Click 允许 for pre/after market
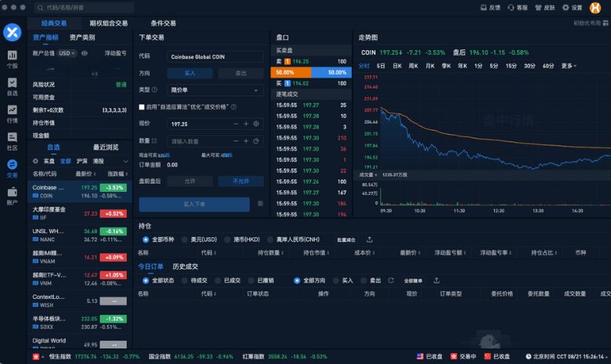 tap(190, 181)
